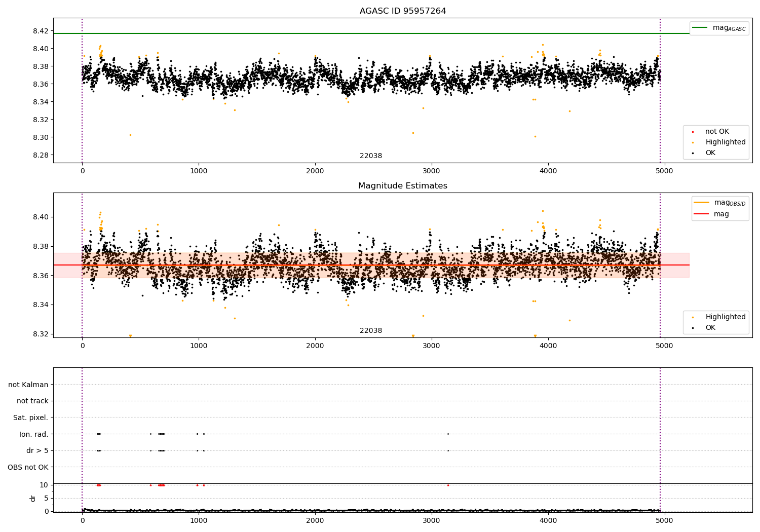This screenshot has width=760, height=532.
Task: Select the 'not Kalman' row label
Action: (x=28, y=385)
